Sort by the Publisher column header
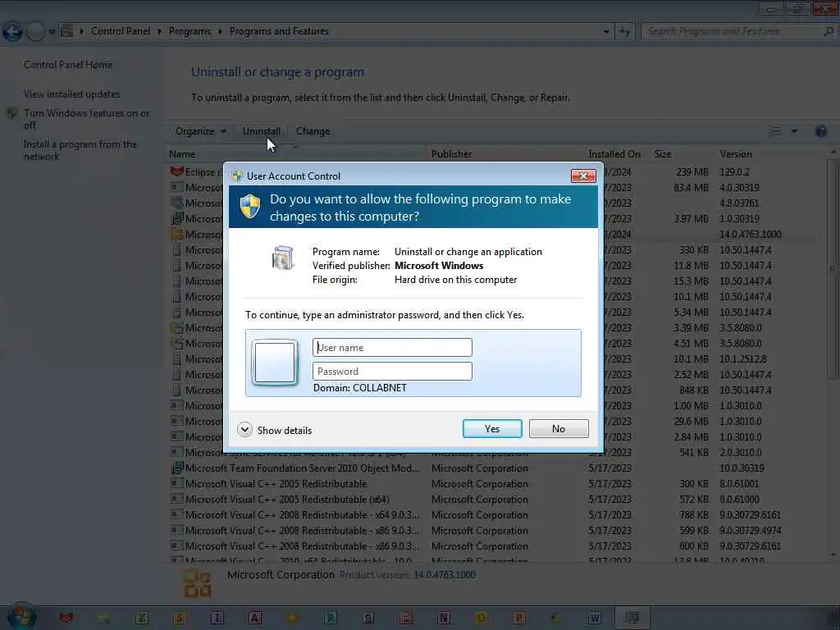Viewport: 840px width, 630px height. [505, 153]
